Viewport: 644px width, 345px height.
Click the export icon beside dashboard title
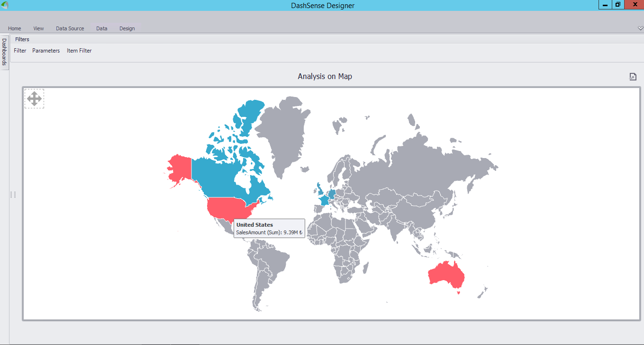[x=633, y=77]
